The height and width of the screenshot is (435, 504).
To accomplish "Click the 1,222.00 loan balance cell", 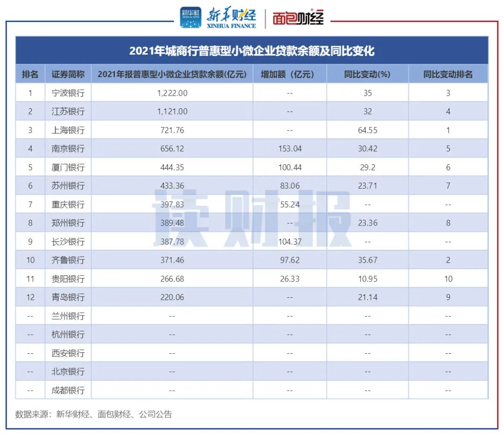I will (x=172, y=93).
